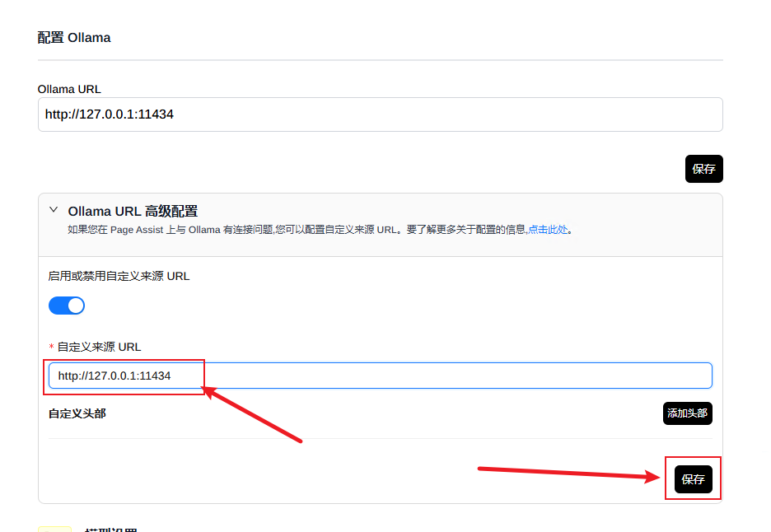Click the 自定义来源 URL field label
This screenshot has width=771, height=532.
click(100, 348)
